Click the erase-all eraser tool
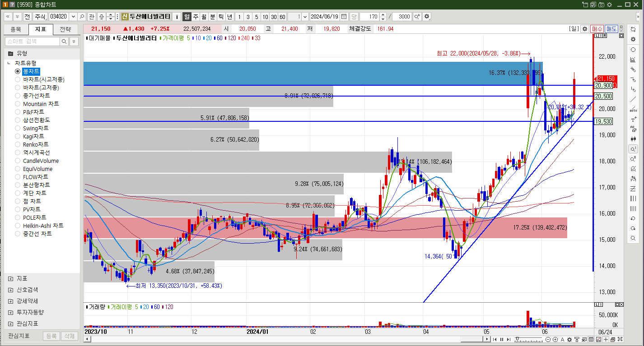The height and width of the screenshot is (346, 644). pyautogui.click(x=633, y=129)
